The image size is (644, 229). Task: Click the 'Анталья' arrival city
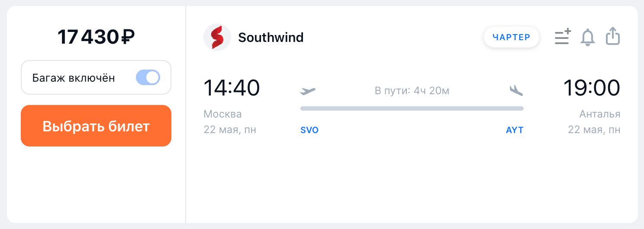coord(600,114)
